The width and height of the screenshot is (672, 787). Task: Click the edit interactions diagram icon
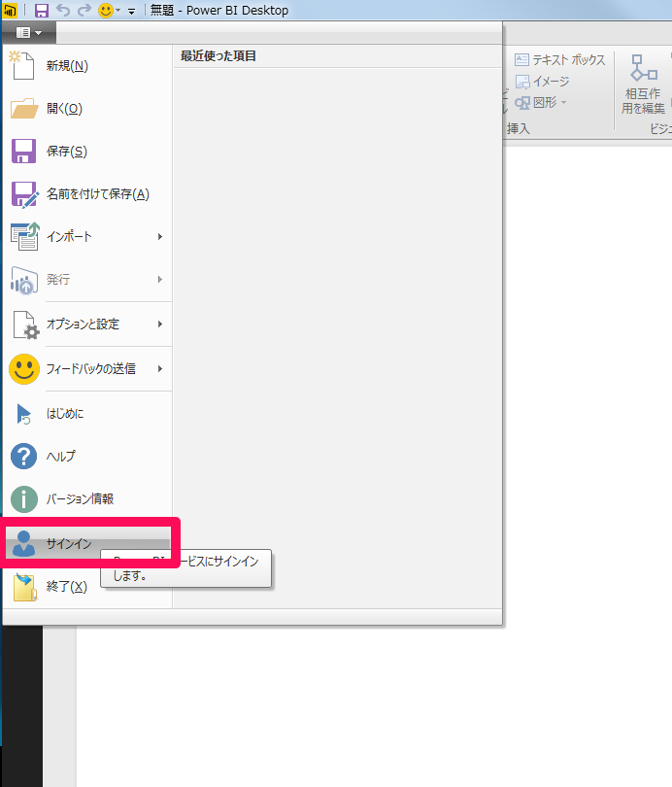[644, 68]
